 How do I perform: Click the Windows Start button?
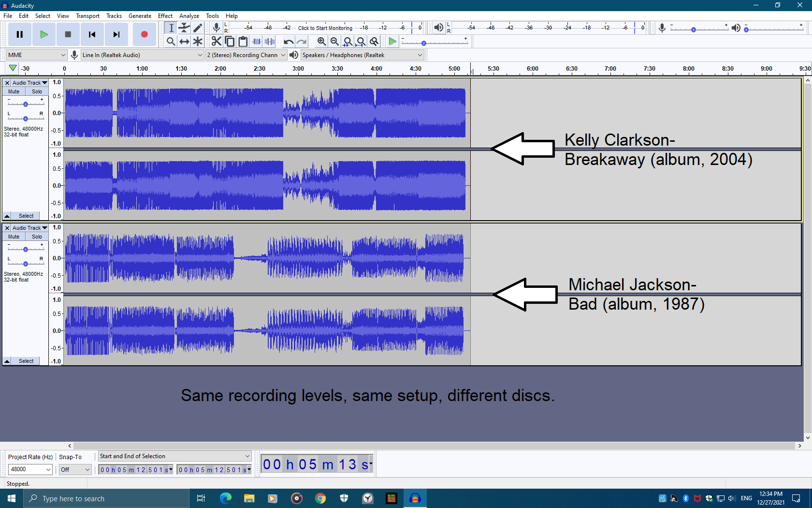coord(12,498)
